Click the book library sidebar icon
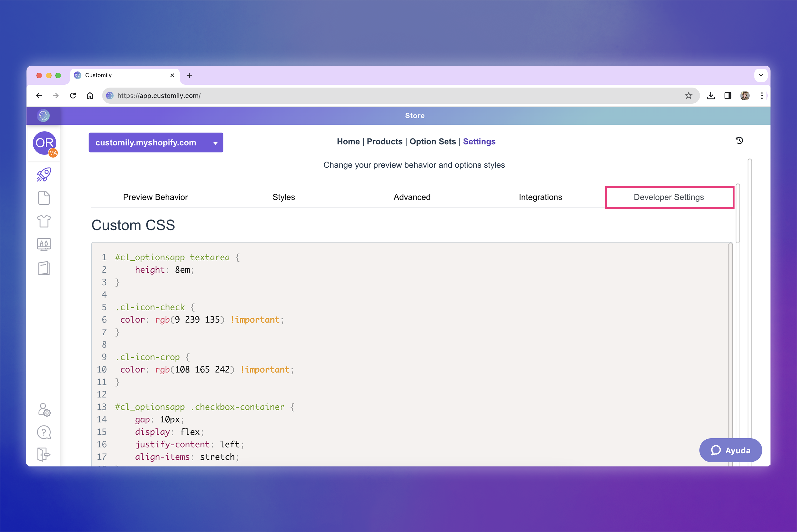 (44, 268)
